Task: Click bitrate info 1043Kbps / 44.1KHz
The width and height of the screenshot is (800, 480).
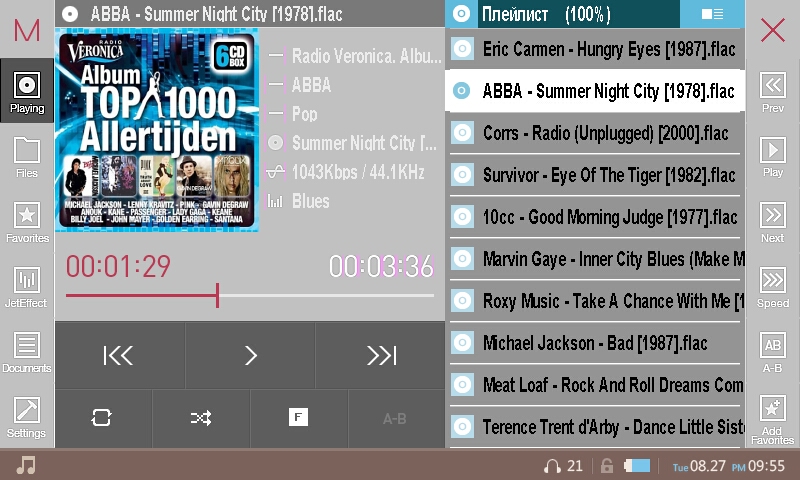Action: (x=358, y=172)
